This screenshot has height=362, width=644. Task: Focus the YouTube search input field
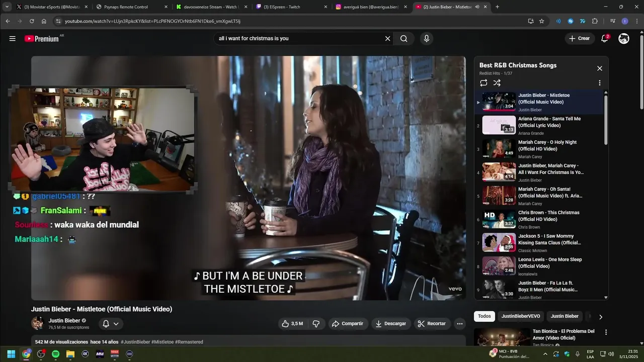point(299,39)
